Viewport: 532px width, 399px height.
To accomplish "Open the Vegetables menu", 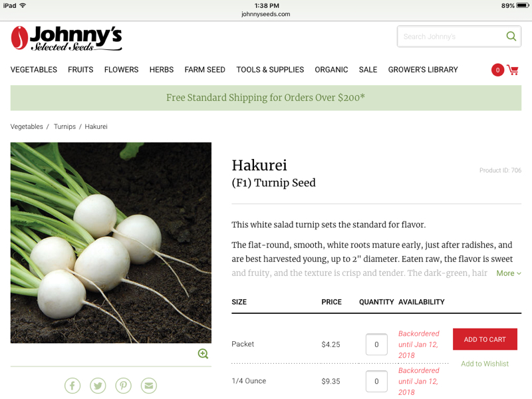I will [x=34, y=70].
